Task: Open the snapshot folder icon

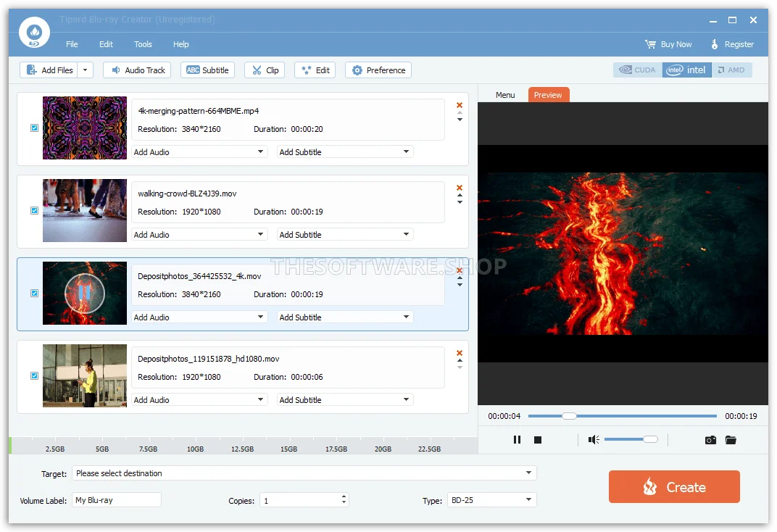Action: click(x=731, y=440)
